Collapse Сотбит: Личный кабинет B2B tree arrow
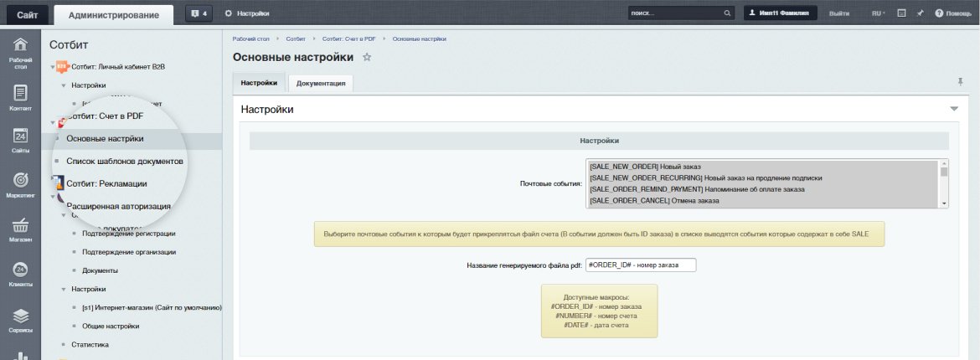The height and width of the screenshot is (360, 980). 52,67
